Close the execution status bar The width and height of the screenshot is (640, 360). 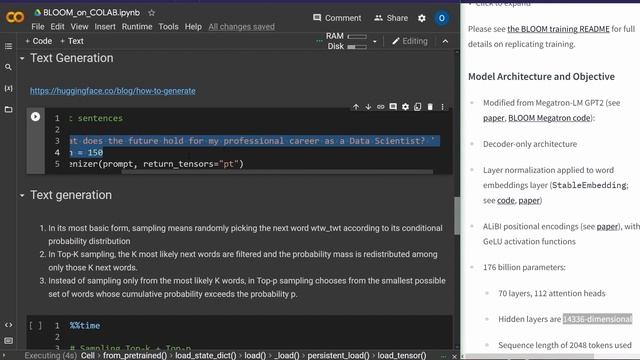pos(454,356)
